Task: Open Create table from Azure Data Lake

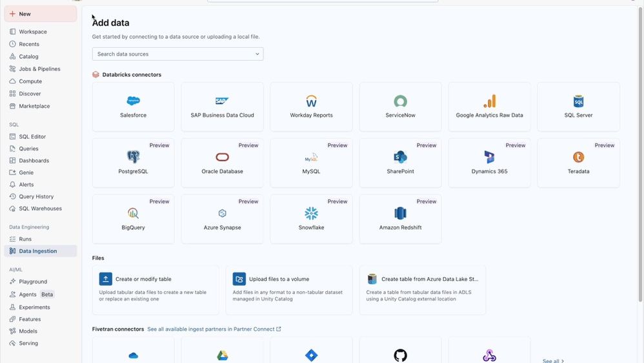Action: click(423, 290)
